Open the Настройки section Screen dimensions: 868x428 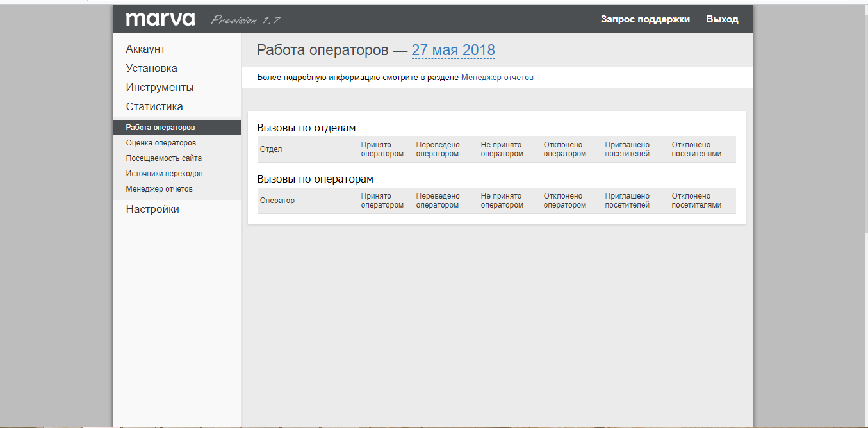(152, 208)
